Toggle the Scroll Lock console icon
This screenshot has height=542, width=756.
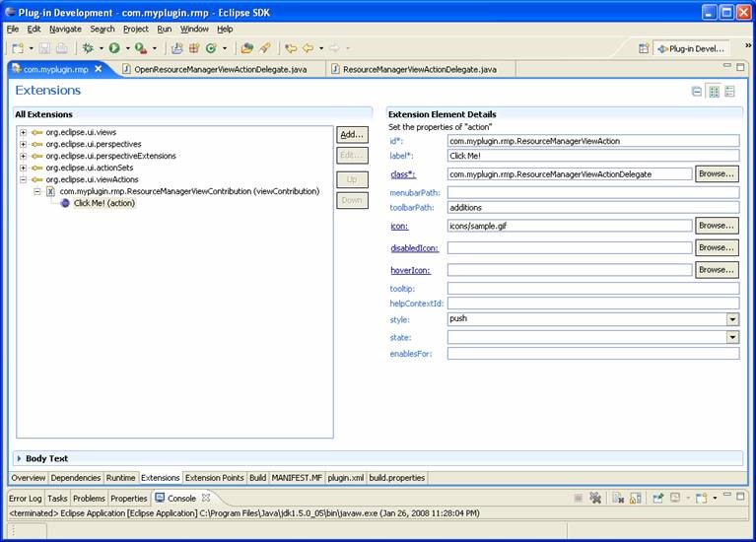[x=636, y=498]
